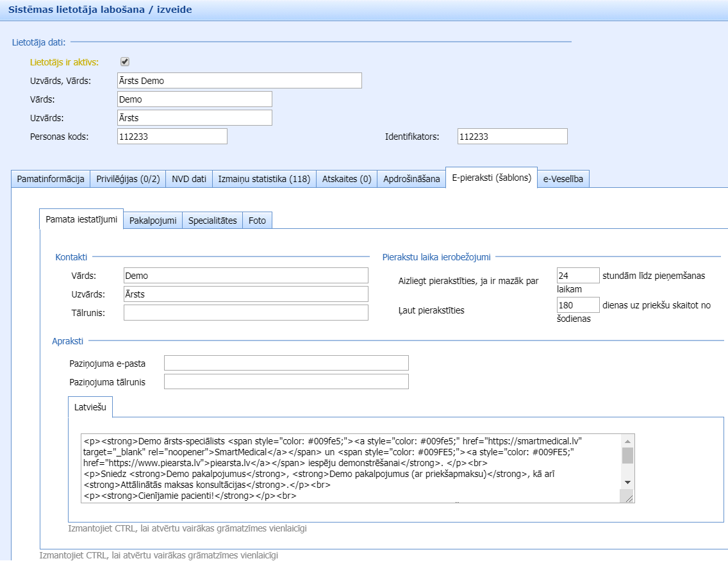Click the description textarea scroll down arrow
Image resolution: width=728 pixels, height=561 pixels.
tap(627, 482)
